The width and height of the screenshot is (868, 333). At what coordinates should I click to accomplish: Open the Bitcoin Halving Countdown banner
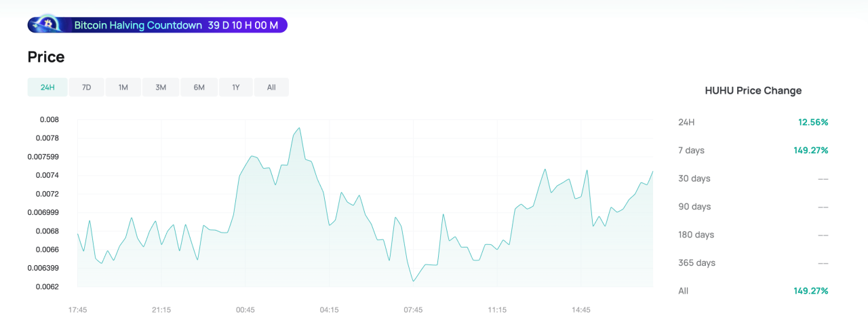(x=157, y=25)
